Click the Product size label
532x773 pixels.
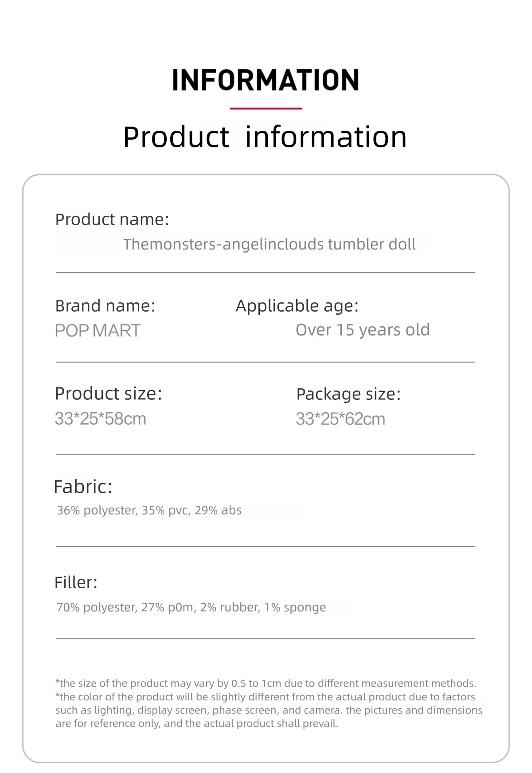pos(108,394)
